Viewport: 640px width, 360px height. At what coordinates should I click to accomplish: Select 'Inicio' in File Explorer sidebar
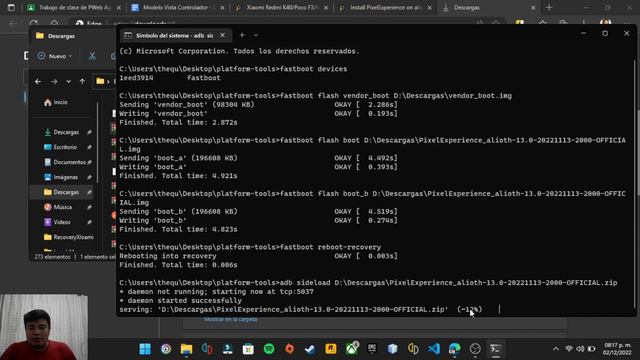56,102
